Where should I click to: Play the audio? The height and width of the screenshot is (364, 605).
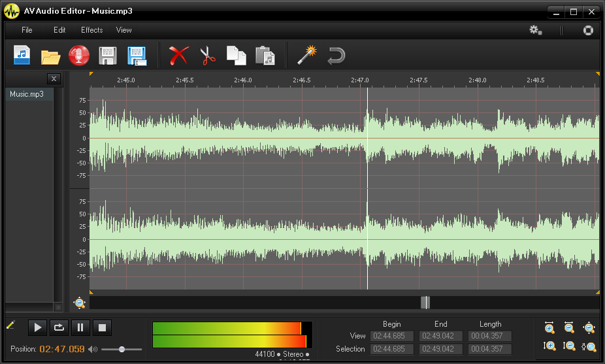tap(37, 327)
